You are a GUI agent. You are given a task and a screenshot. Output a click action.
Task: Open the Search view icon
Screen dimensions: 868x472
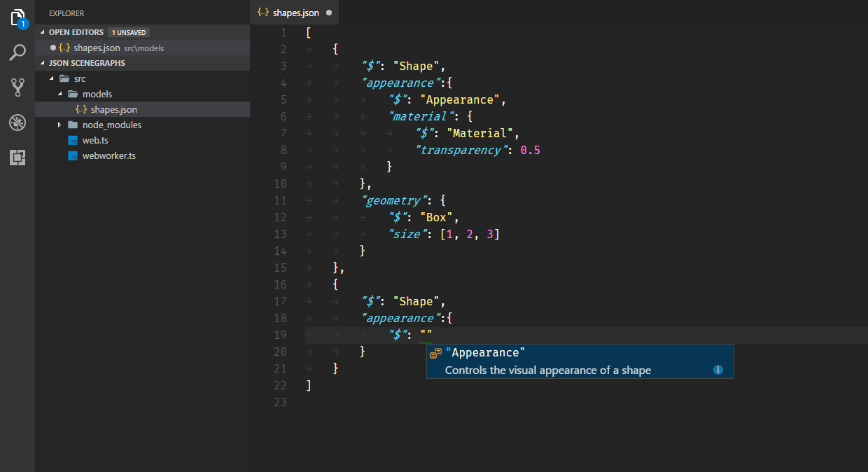click(x=17, y=53)
